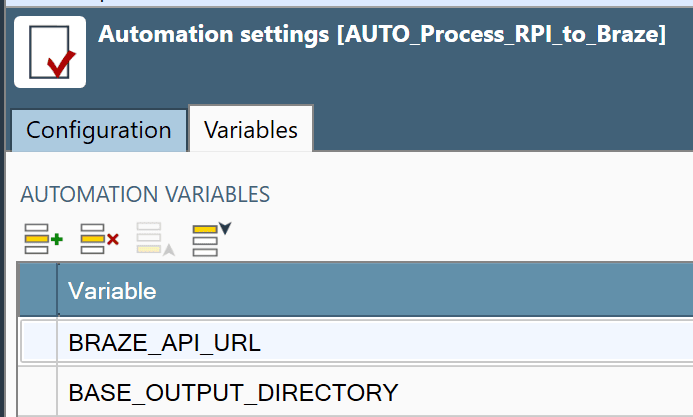Click the delete variable row icon
The height and width of the screenshot is (417, 693).
(x=99, y=240)
